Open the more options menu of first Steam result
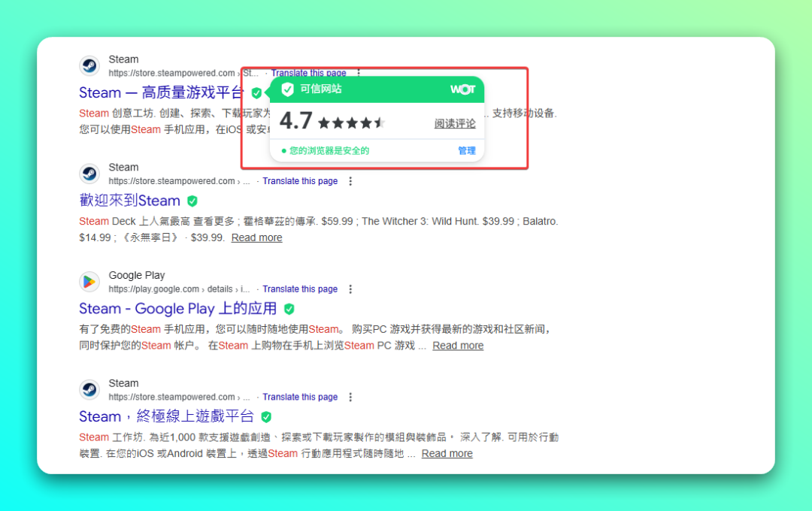 (359, 73)
